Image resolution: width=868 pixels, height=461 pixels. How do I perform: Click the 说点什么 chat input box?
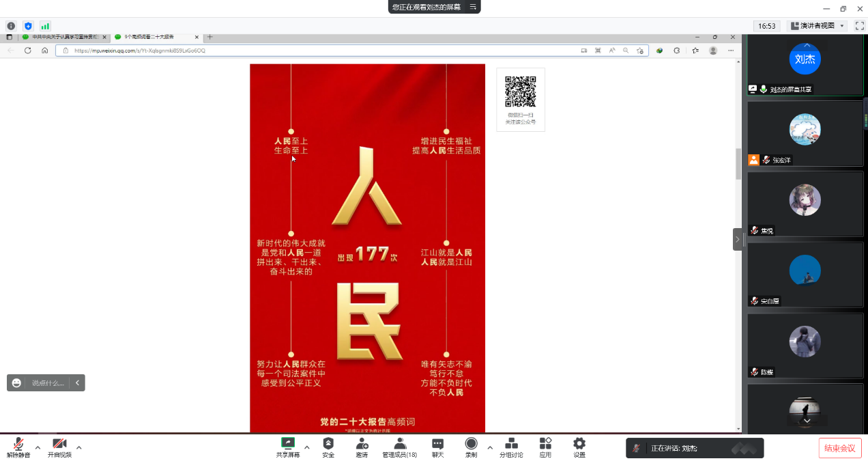coord(48,383)
